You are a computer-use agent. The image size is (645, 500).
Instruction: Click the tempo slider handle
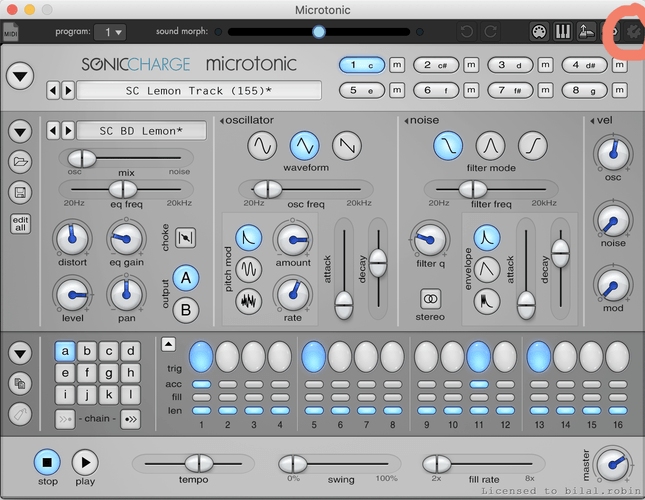(x=199, y=463)
